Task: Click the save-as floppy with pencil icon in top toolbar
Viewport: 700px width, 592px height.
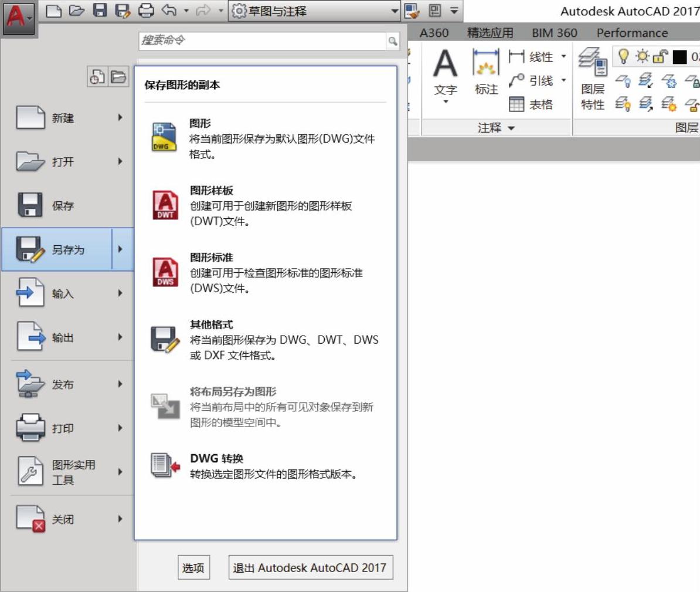Action: (123, 11)
